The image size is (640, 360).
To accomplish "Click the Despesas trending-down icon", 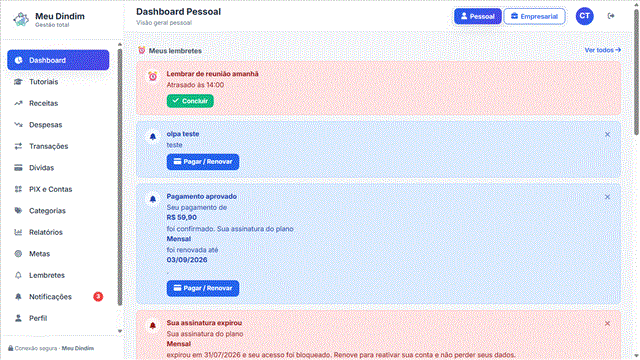I will click(x=18, y=124).
